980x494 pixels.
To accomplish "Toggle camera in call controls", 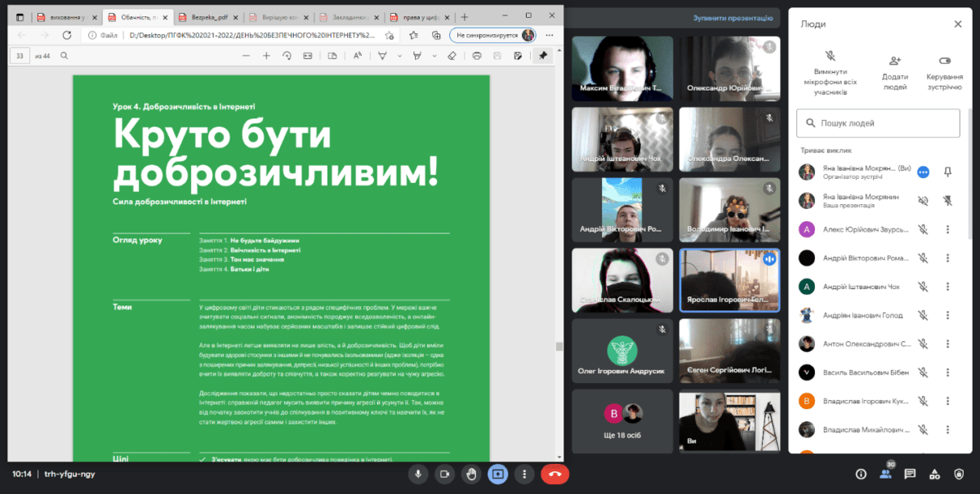I will pyautogui.click(x=444, y=474).
